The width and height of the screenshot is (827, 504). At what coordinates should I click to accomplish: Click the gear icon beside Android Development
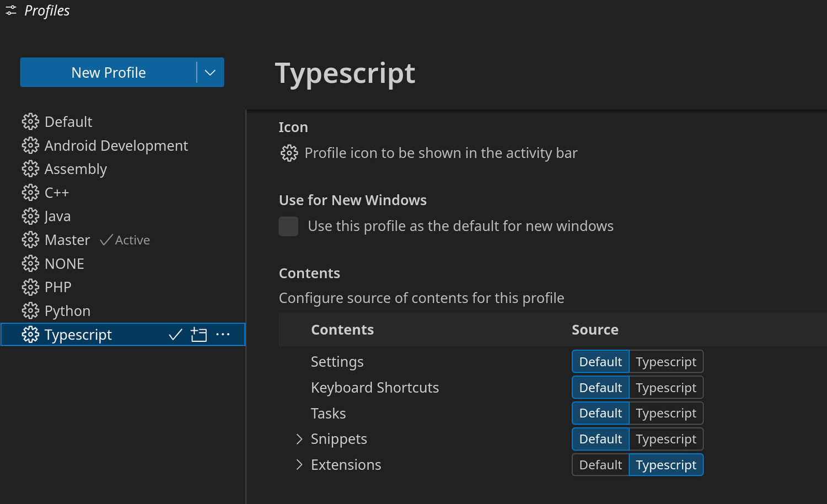point(30,146)
